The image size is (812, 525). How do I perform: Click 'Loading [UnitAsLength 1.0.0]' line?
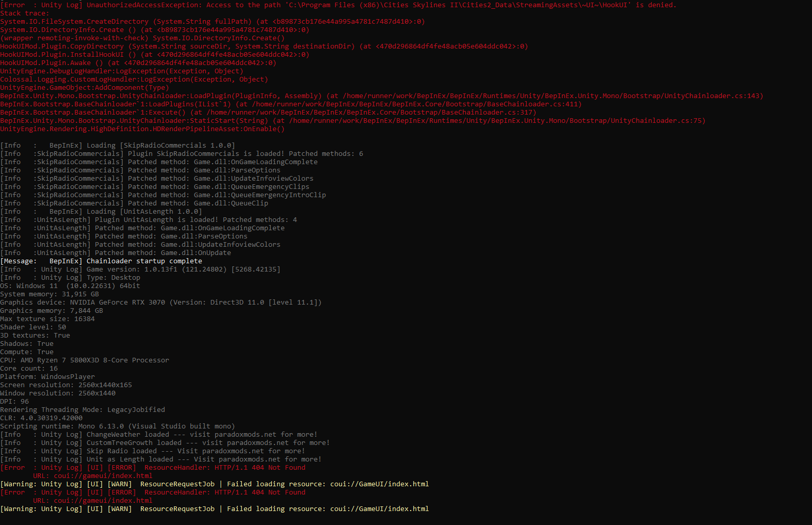pyautogui.click(x=101, y=212)
